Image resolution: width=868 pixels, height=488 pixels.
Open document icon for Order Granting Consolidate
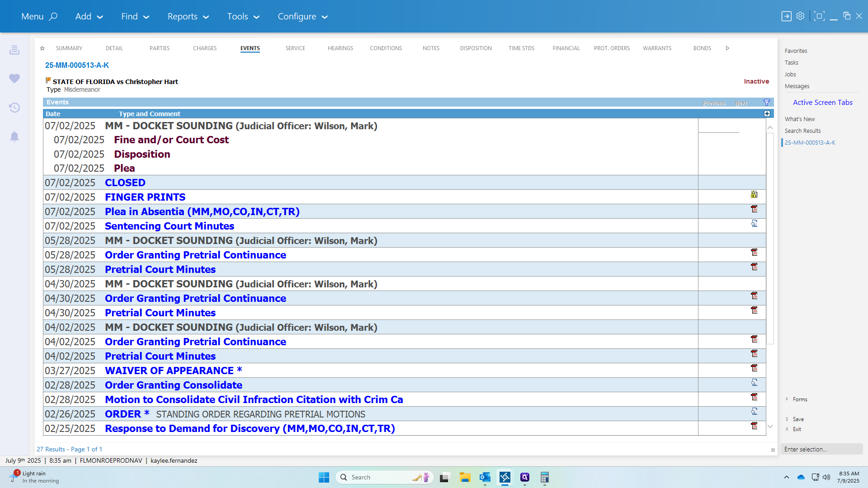[754, 382]
